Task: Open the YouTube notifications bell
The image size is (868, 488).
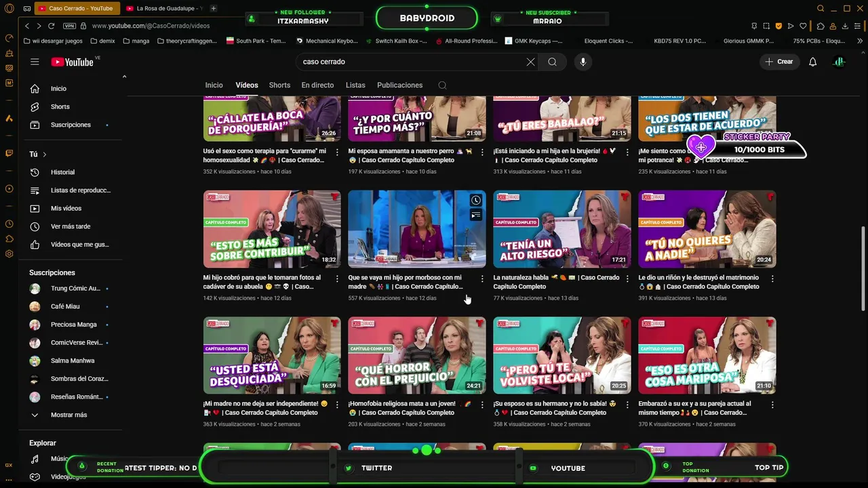Action: (812, 62)
